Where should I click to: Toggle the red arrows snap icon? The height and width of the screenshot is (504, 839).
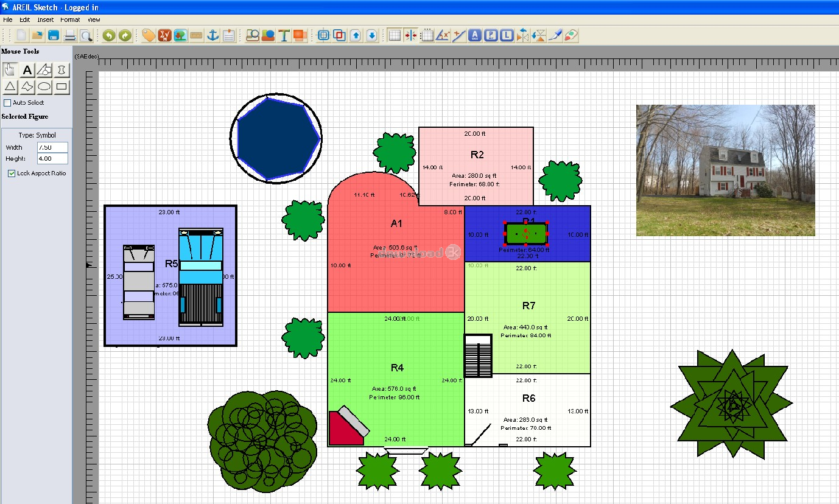[411, 35]
